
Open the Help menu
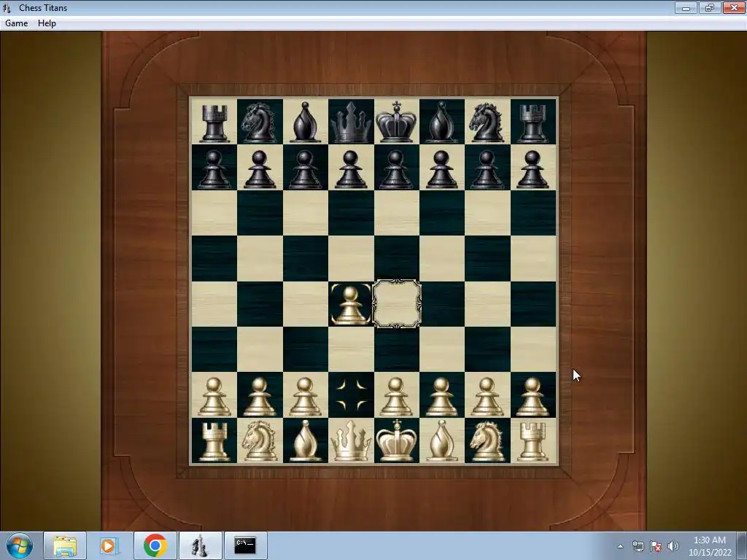tap(47, 23)
